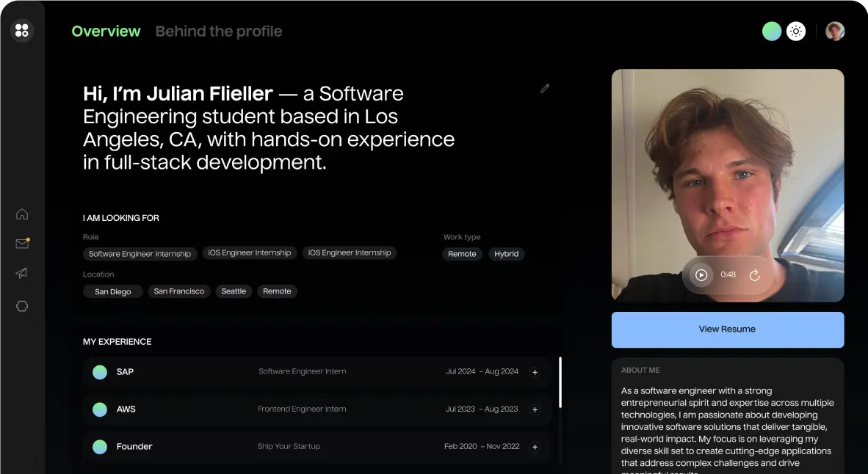
Task: Open the app grid logo top-left
Action: pyautogui.click(x=22, y=30)
